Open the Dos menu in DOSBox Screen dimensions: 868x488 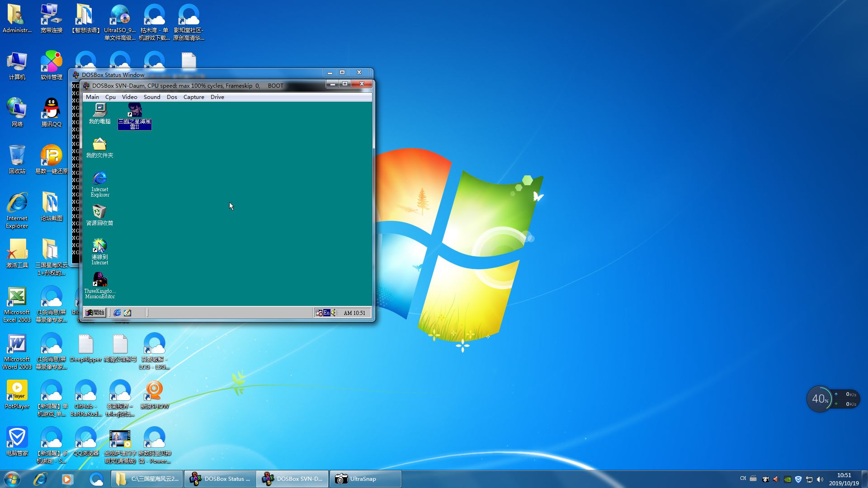click(x=172, y=97)
